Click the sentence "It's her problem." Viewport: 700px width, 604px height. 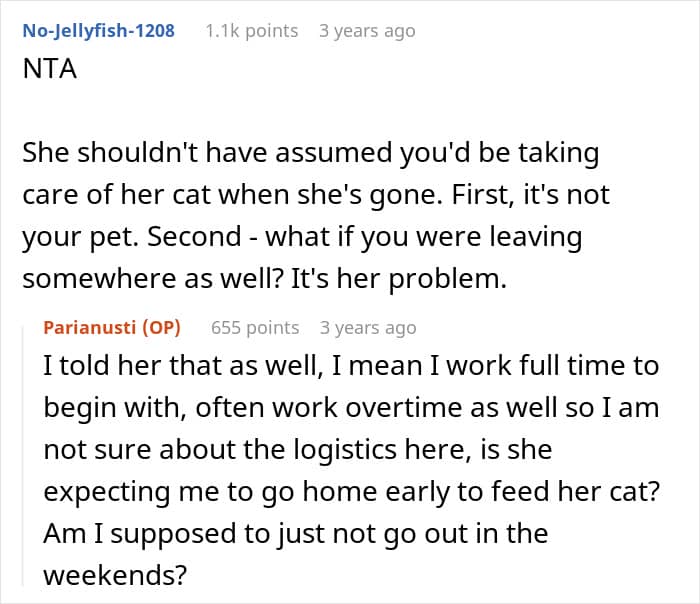[x=400, y=280]
